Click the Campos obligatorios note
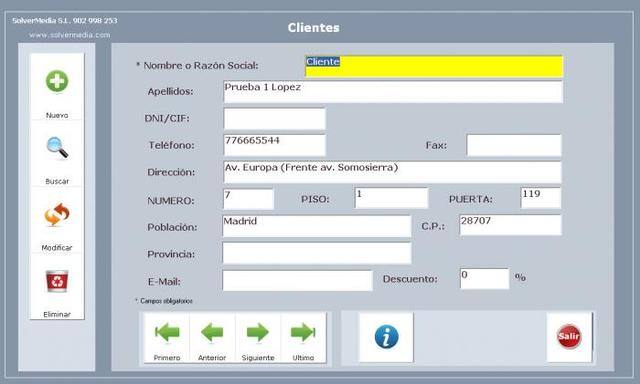This screenshot has height=384, width=640. coord(164,301)
